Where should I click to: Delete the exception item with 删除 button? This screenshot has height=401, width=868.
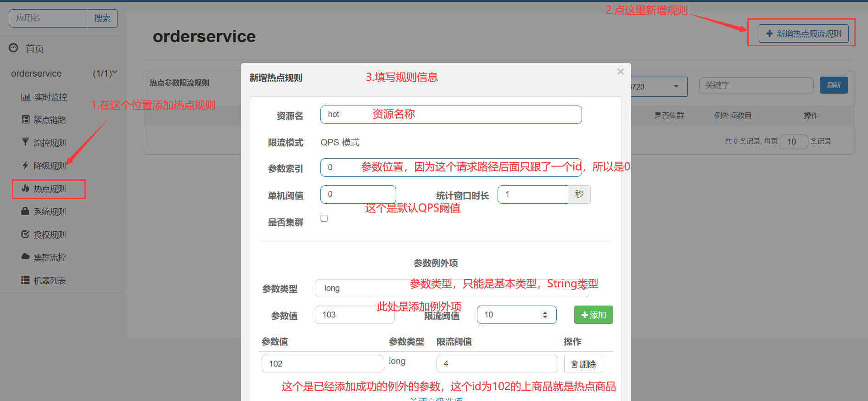[x=583, y=364]
